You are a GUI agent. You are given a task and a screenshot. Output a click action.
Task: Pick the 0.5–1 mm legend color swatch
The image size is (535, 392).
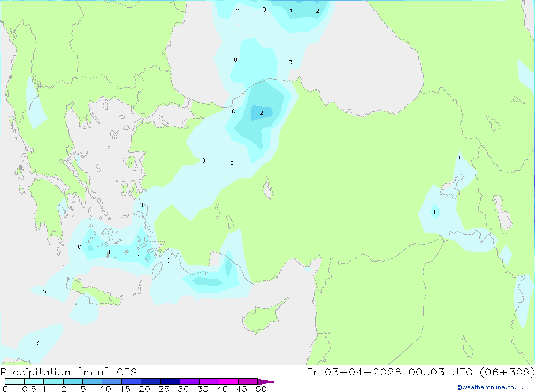click(x=34, y=381)
